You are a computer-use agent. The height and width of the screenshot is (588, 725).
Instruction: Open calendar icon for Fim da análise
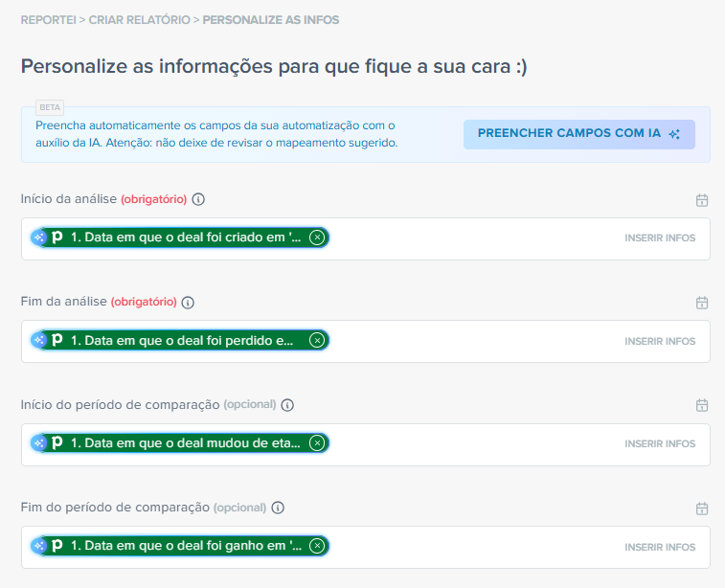(x=702, y=303)
